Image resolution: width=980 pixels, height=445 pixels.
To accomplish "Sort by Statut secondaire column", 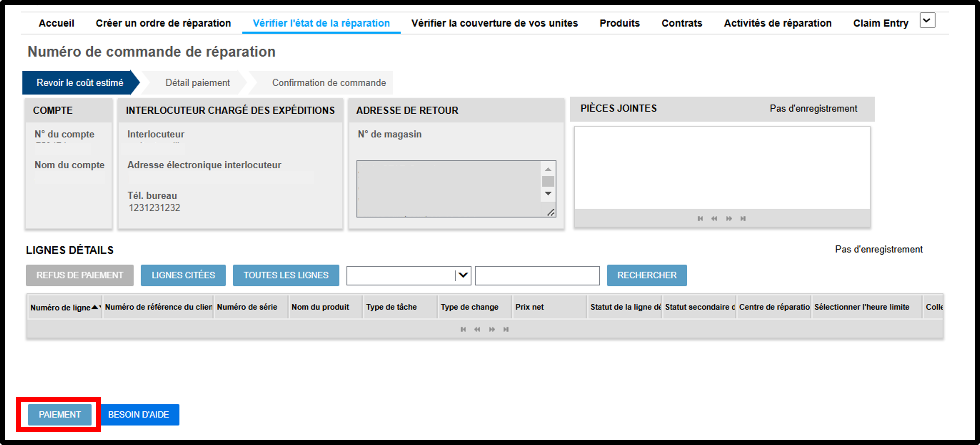I will [699, 307].
